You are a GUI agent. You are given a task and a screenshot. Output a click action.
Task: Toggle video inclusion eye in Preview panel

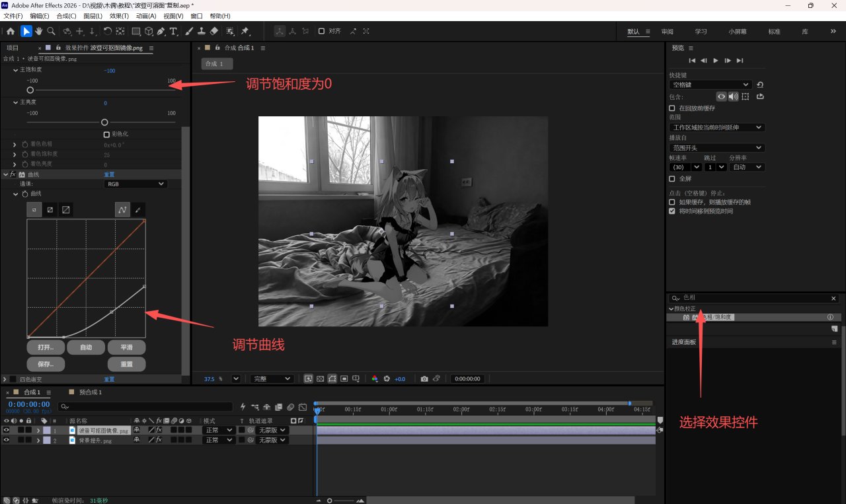(721, 96)
